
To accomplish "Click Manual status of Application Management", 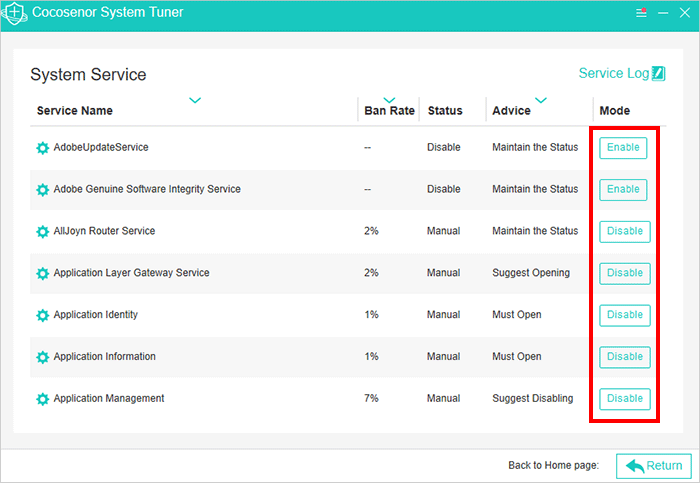I will [x=443, y=398].
